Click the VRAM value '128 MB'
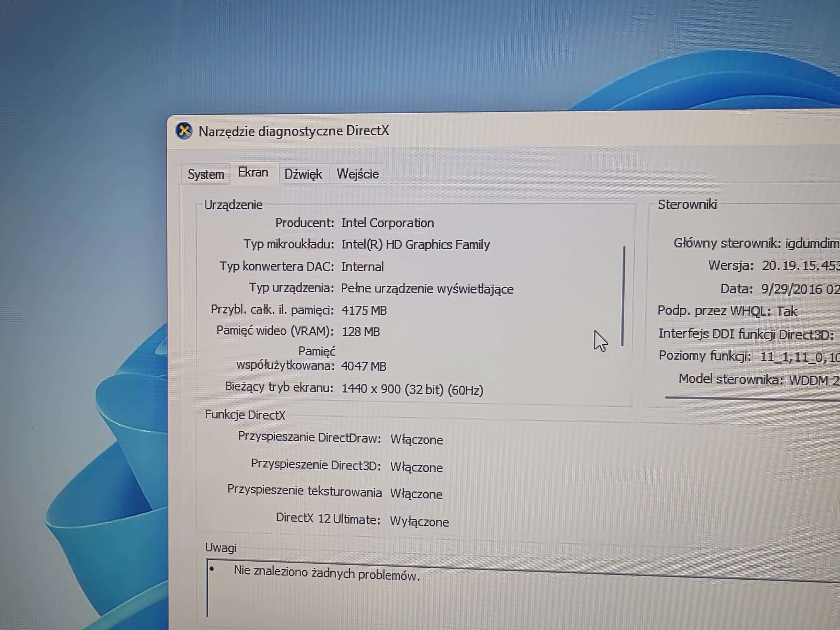The width and height of the screenshot is (840, 630). coord(361,332)
